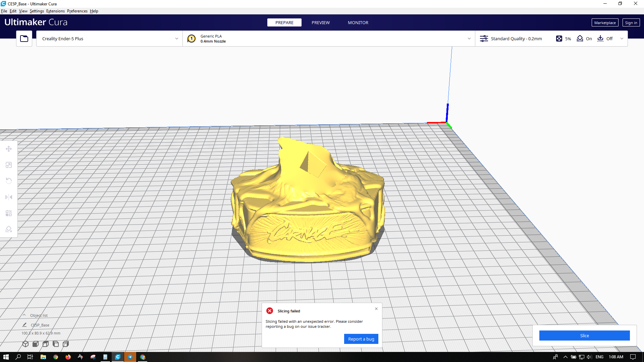Select the Support Blocker tool
Image resolution: width=644 pixels, height=362 pixels.
(x=9, y=229)
